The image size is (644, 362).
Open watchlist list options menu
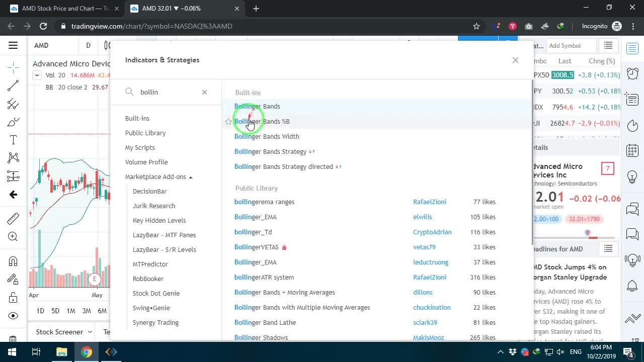click(608, 46)
